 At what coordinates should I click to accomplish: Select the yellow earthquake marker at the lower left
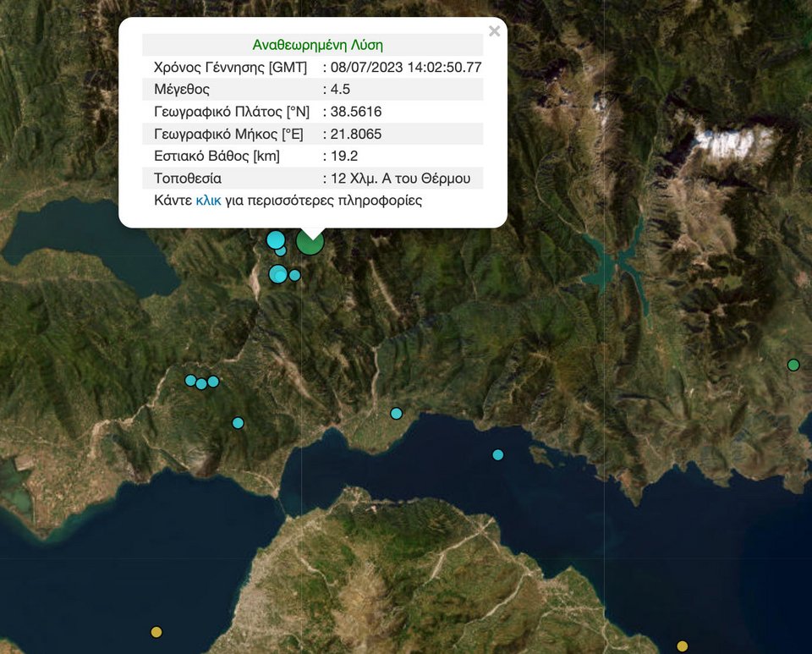tap(156, 632)
